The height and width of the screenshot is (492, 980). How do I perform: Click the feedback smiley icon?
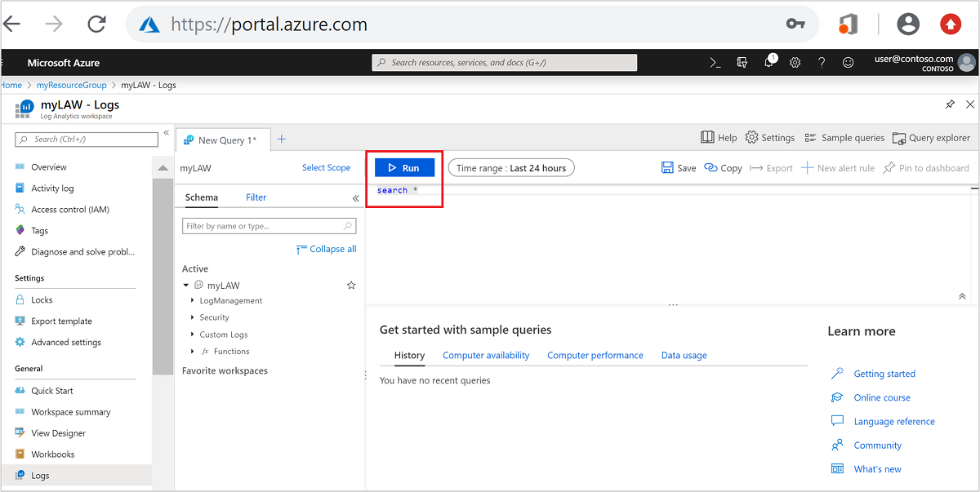[848, 63]
